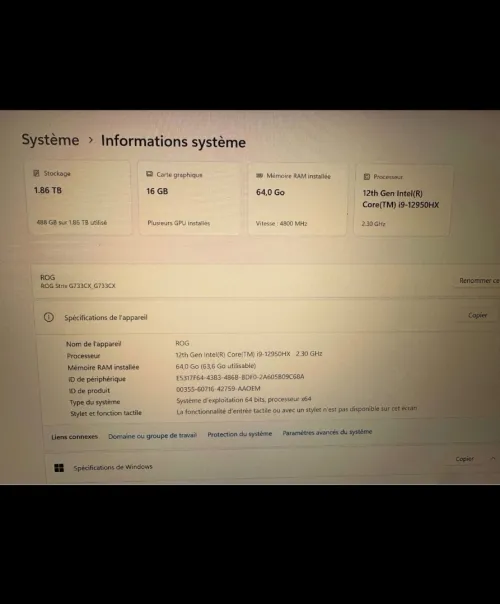
Task: Click 'Stylet et fonction tactile' label
Action: (106, 413)
